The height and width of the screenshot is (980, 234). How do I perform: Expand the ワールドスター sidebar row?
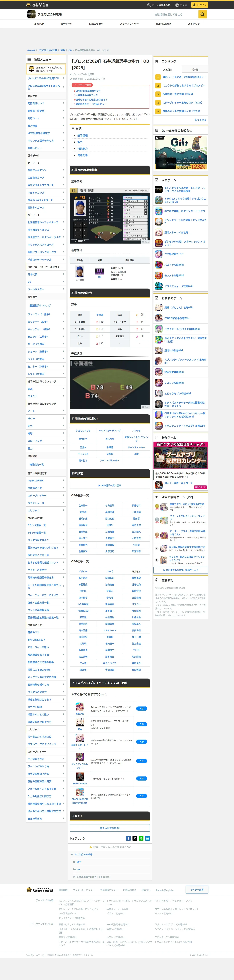(x=46, y=289)
